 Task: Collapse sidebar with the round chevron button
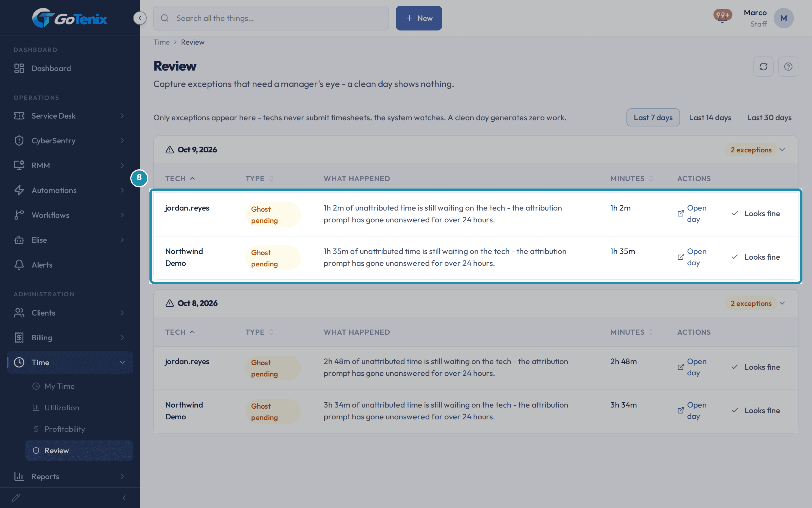(140, 18)
